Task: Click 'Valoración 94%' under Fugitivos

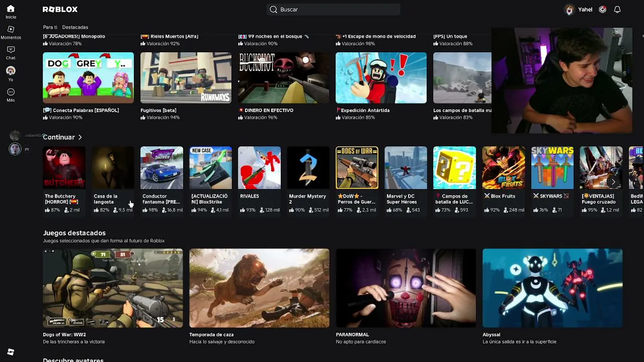Action: coord(160,118)
